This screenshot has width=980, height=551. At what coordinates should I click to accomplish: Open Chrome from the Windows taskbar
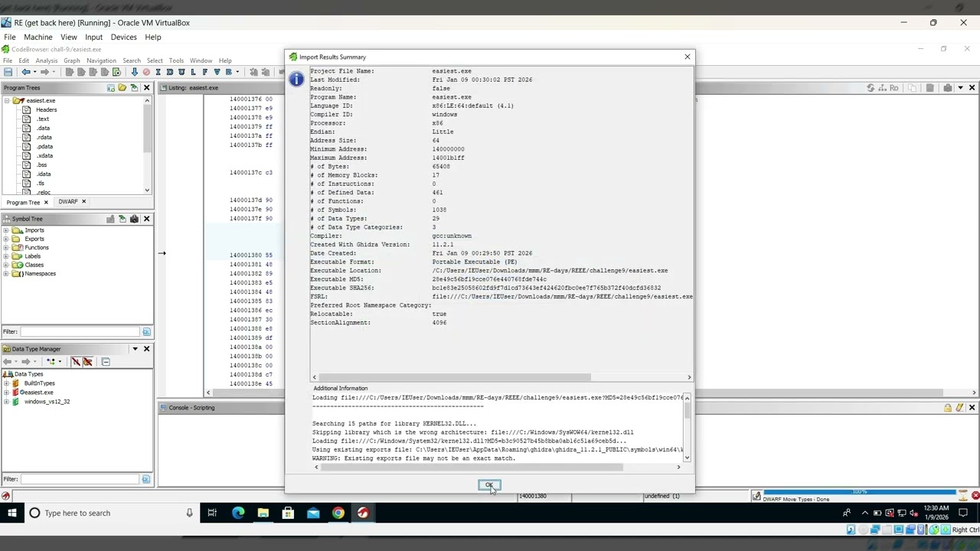tap(338, 513)
